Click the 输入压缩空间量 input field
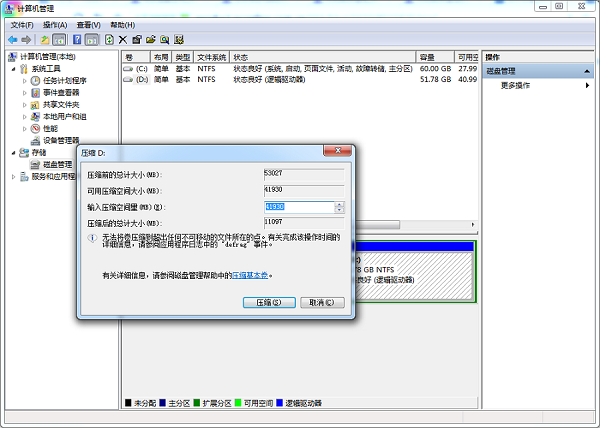600x428 pixels. click(298, 207)
